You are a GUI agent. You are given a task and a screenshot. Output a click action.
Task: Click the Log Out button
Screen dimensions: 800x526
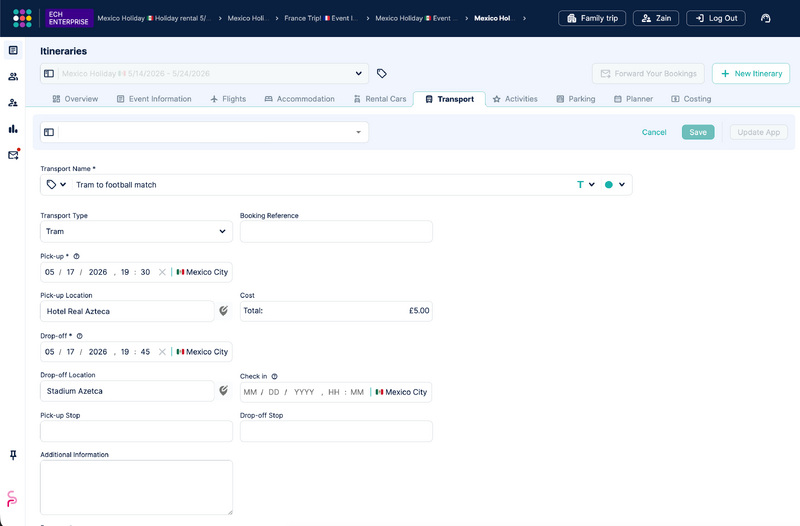click(716, 18)
